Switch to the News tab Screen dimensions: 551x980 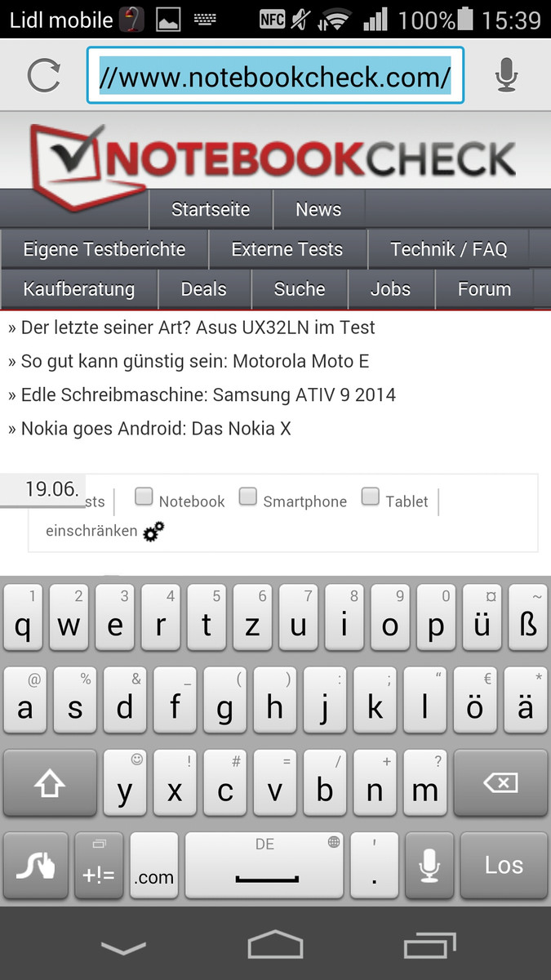click(x=318, y=210)
